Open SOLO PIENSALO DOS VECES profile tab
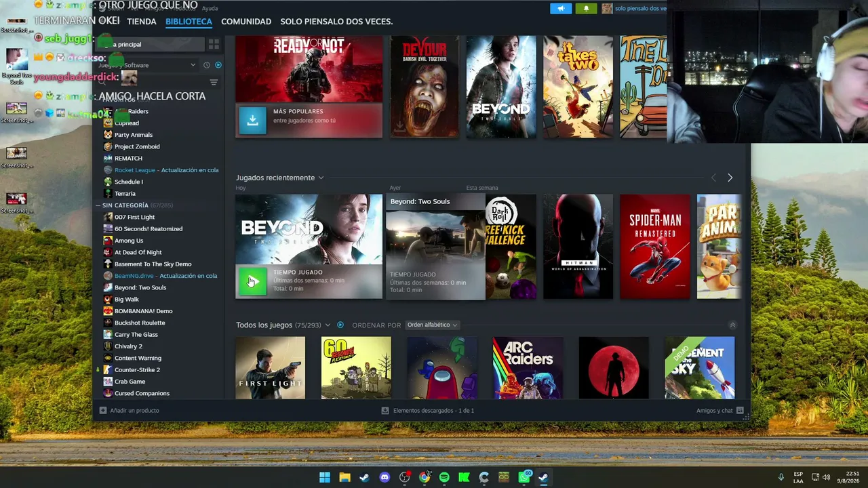 336,22
